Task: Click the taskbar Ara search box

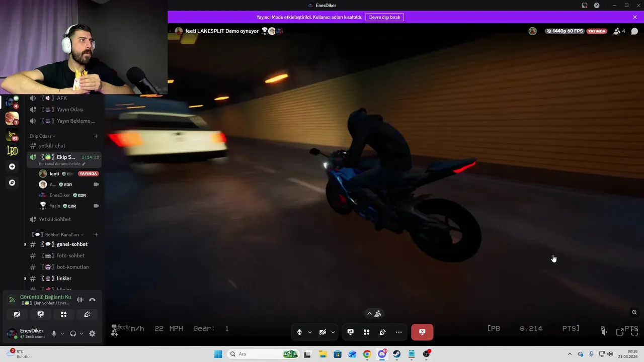Action: (x=264, y=354)
